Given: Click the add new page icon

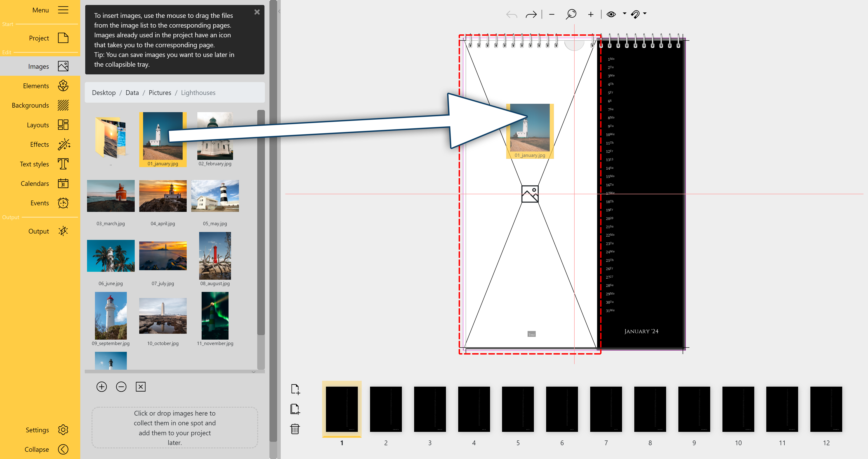Looking at the screenshot, I should tap(295, 389).
